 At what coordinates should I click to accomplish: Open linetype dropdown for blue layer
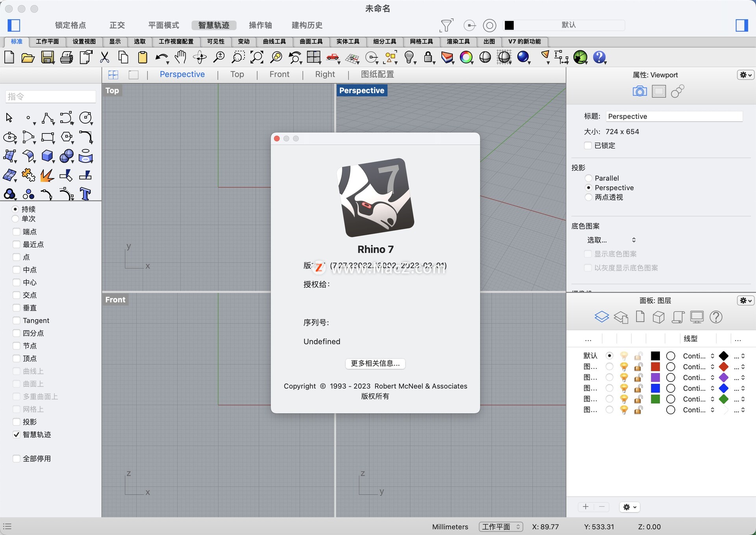(x=699, y=388)
